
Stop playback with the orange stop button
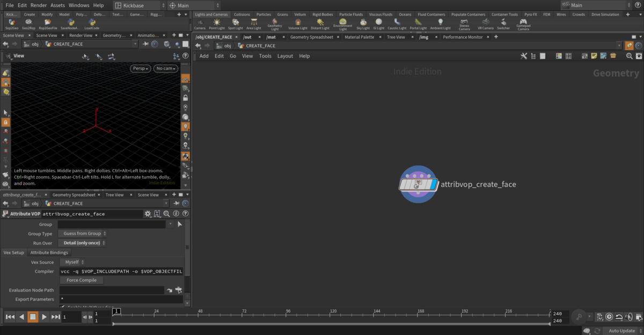(33, 317)
